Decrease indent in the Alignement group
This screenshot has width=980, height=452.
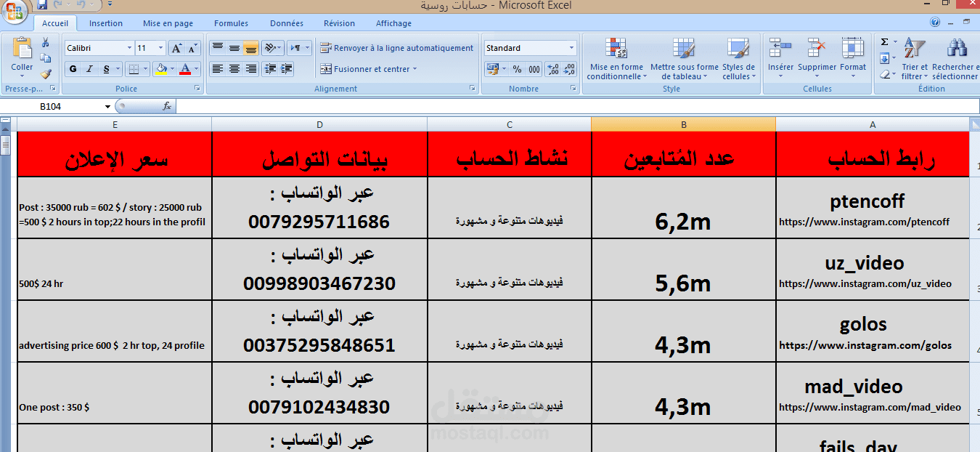pyautogui.click(x=270, y=69)
